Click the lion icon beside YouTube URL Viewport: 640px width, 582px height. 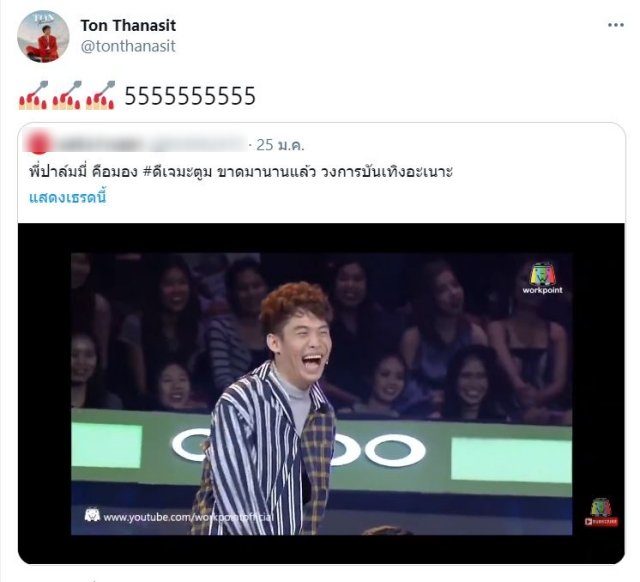click(92, 515)
